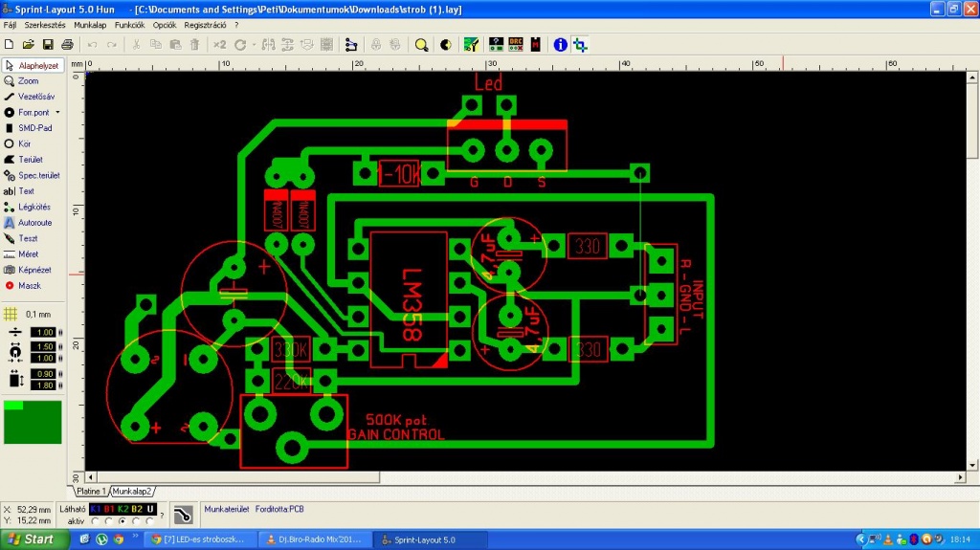Click track width field 1.00
The height and width of the screenshot is (550, 980).
pyautogui.click(x=43, y=333)
